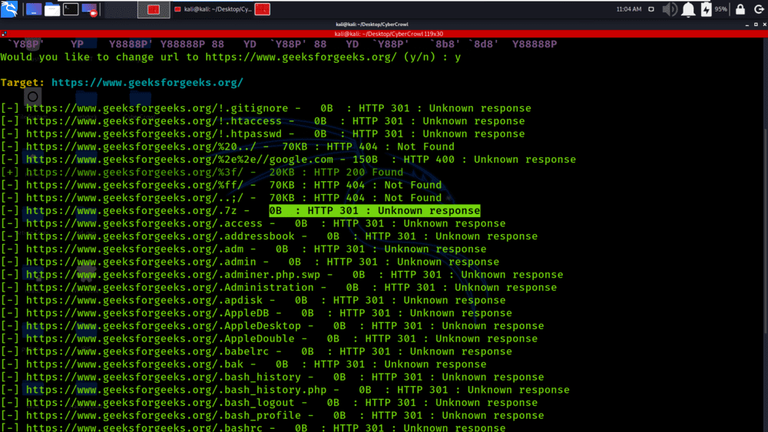
Task: Open the /.AppleDouble URL line
Action: (x=160, y=338)
